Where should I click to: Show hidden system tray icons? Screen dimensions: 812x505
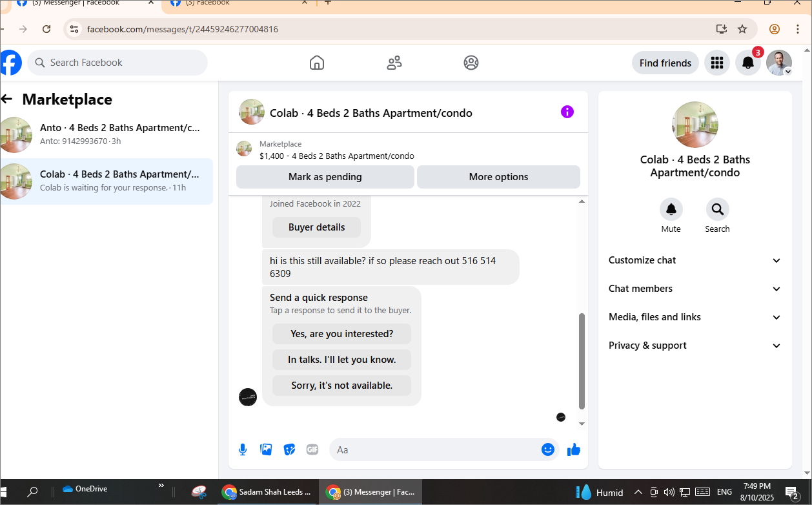[638, 492]
